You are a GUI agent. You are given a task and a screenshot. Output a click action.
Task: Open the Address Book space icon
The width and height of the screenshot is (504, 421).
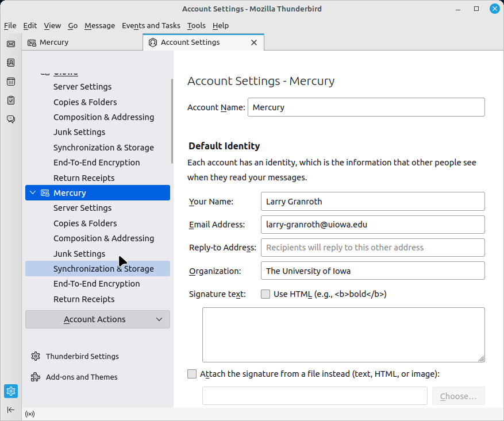(11, 63)
